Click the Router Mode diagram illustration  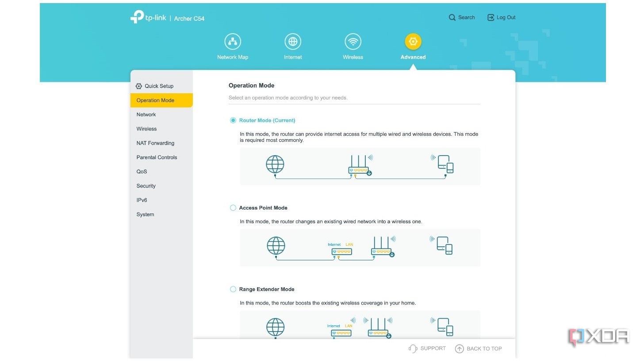tap(360, 166)
